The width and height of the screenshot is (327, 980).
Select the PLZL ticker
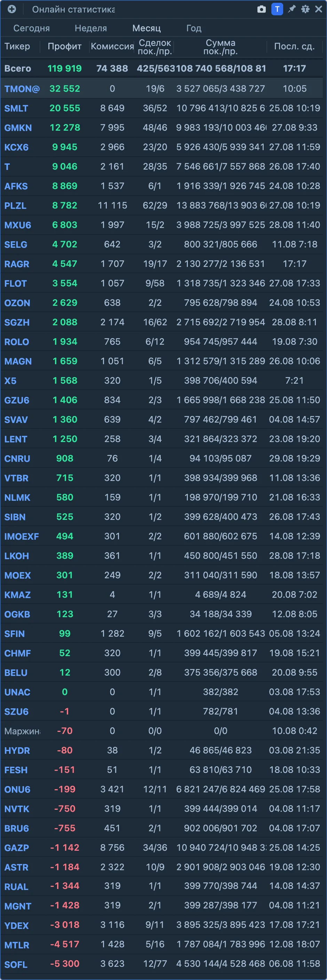tap(15, 206)
